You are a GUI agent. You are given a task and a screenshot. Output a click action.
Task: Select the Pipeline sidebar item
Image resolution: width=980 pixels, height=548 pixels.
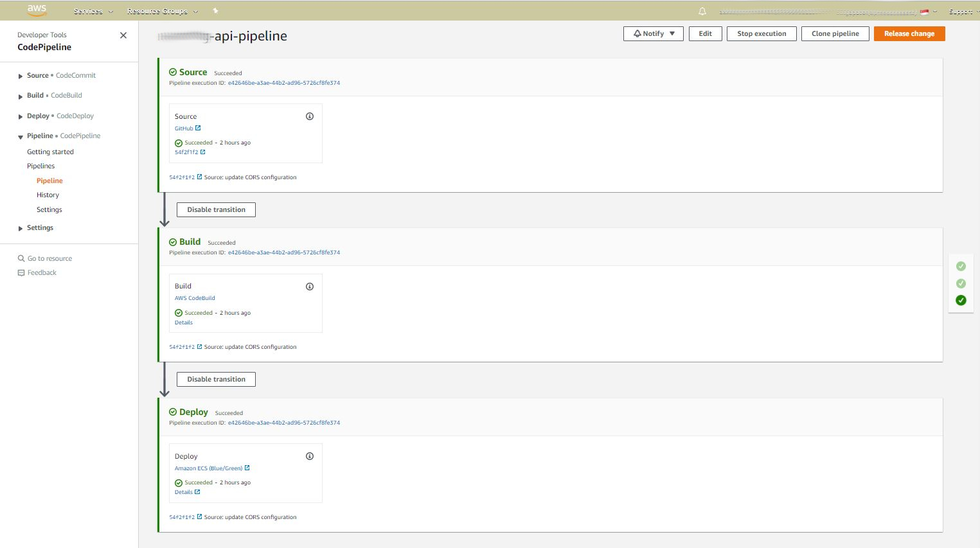pos(49,181)
